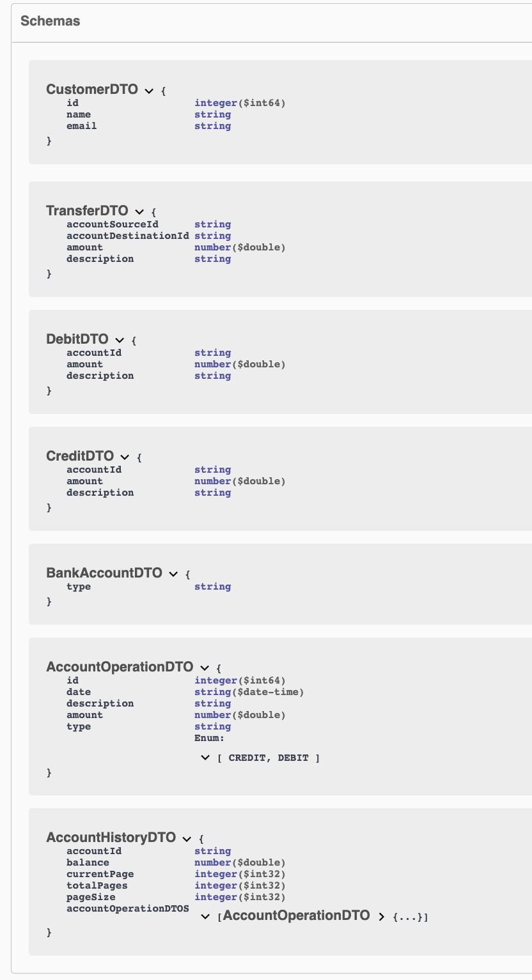Click the arrow icon beside the CREDIT DEBIT enum
The width and height of the screenshot is (532, 980).
(x=205, y=757)
